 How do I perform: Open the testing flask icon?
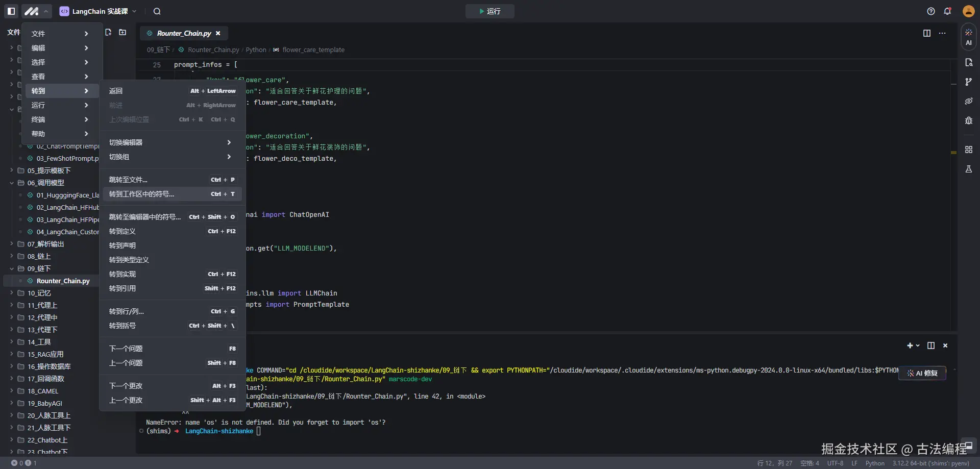(x=968, y=169)
